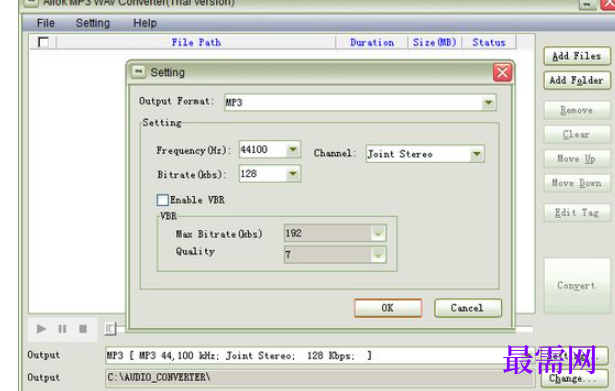Close the Setting dialog with red X
Image resolution: width=615 pixels, height=391 pixels.
point(502,73)
